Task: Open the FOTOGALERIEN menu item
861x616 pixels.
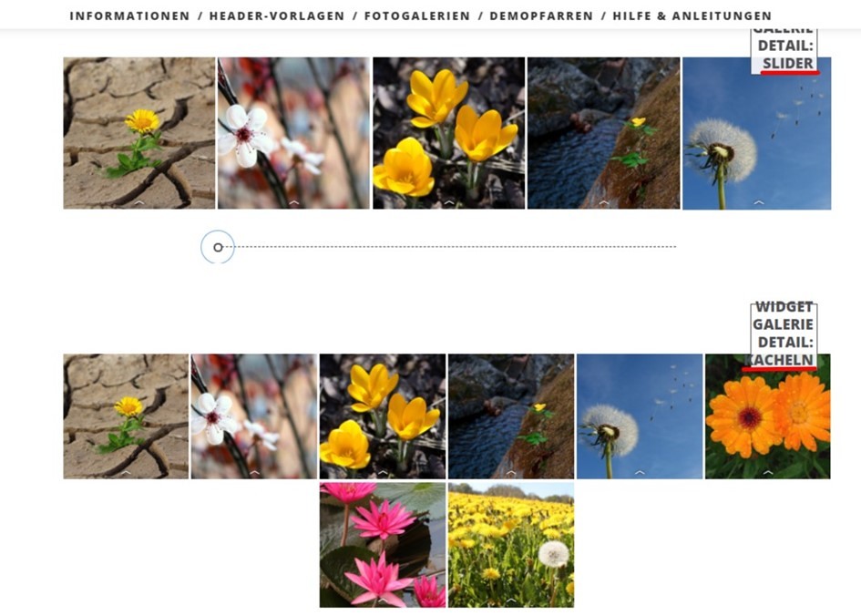Action: 417,15
